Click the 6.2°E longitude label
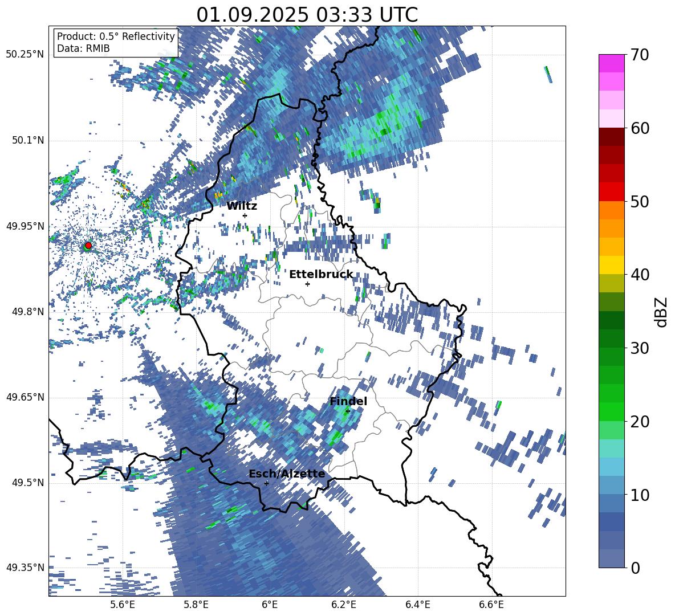The image size is (675, 616). tap(344, 605)
